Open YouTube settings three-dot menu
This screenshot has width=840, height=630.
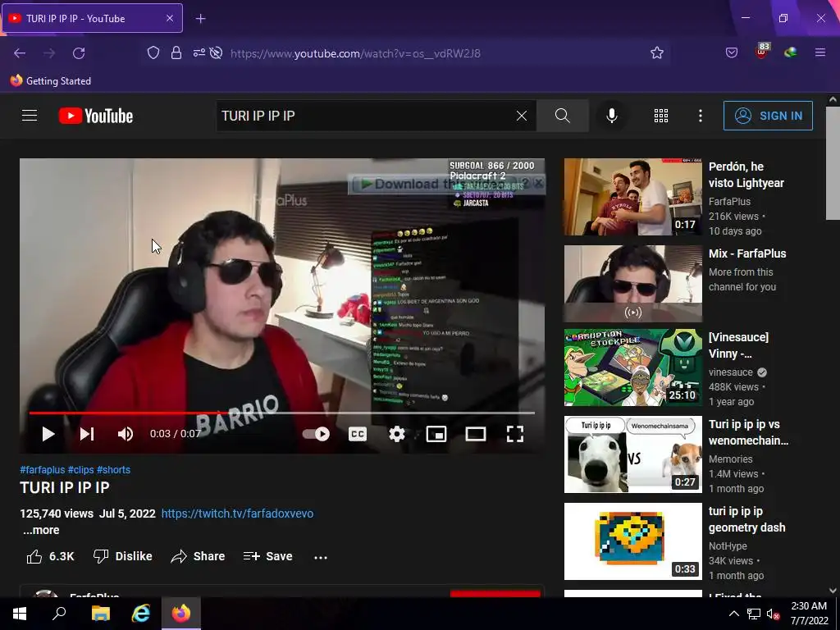click(701, 116)
